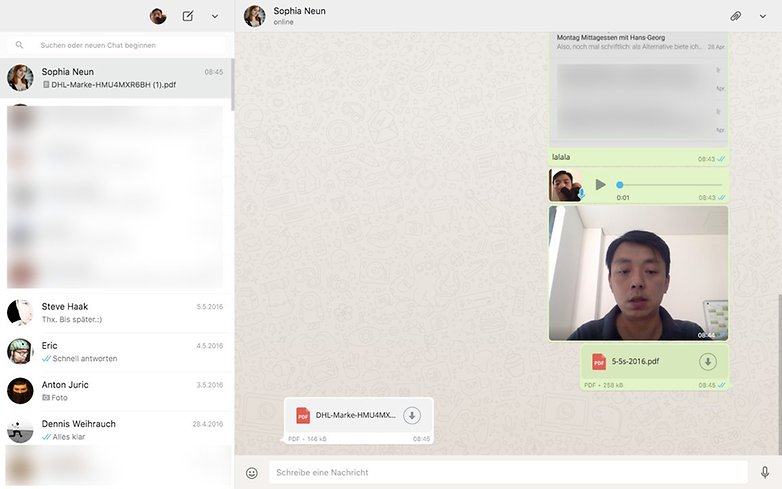Open Eric conversation
This screenshot has height=489, width=782.
pyautogui.click(x=116, y=351)
